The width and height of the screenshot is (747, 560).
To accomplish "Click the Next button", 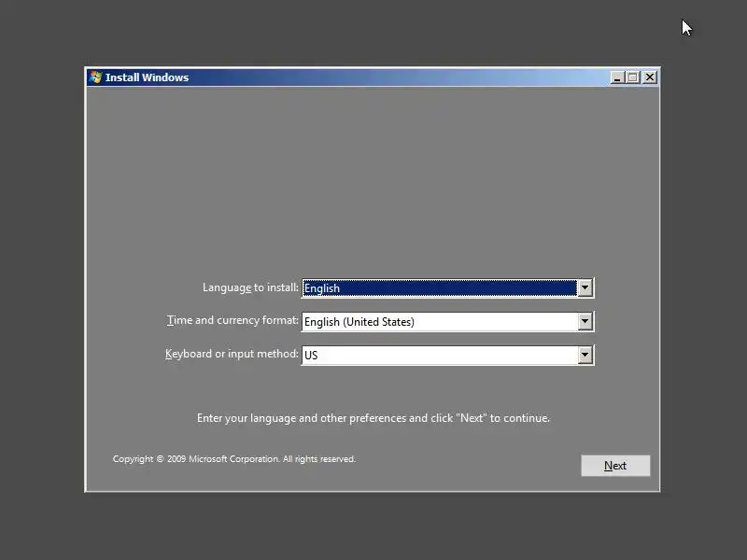I will coord(615,465).
